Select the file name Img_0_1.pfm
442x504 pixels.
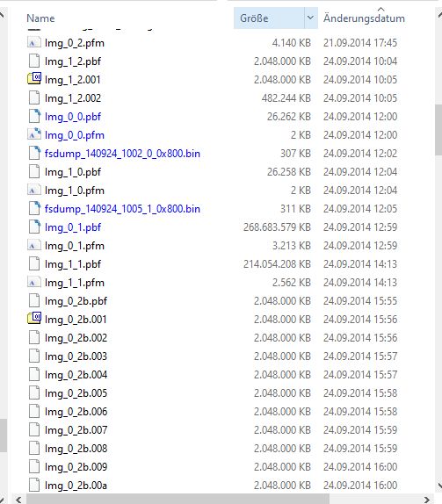[x=75, y=246]
